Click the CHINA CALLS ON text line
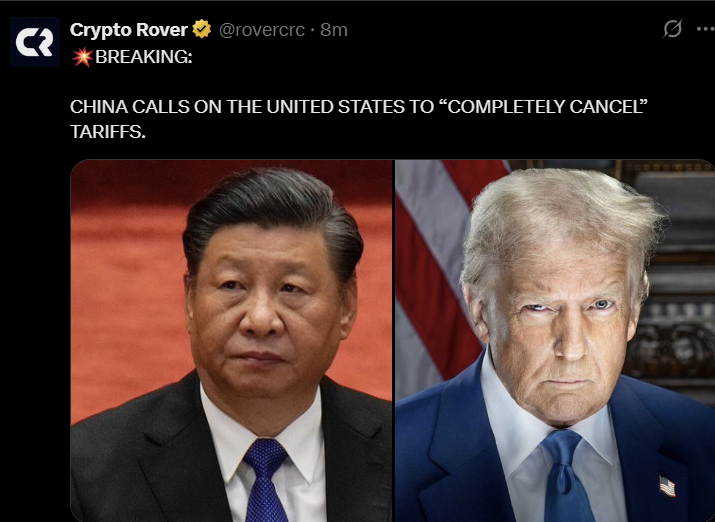 click(x=359, y=107)
